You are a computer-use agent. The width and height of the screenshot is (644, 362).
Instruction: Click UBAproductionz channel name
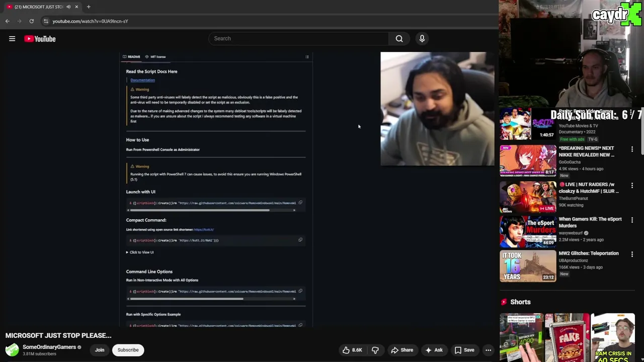click(573, 260)
